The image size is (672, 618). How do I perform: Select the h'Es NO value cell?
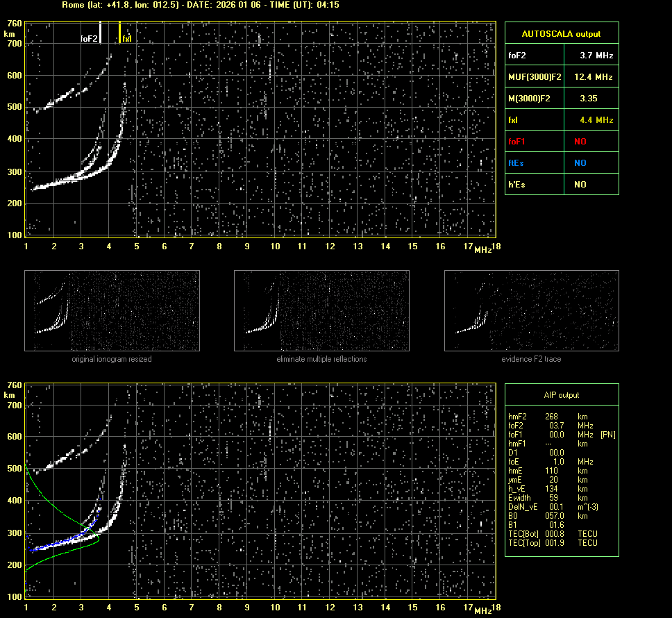point(580,185)
